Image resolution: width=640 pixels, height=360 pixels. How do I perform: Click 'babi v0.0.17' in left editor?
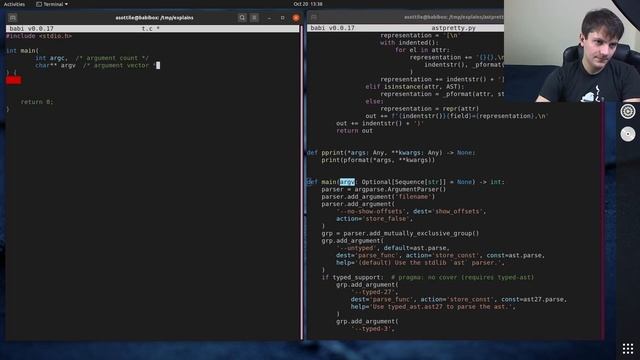pos(31,29)
